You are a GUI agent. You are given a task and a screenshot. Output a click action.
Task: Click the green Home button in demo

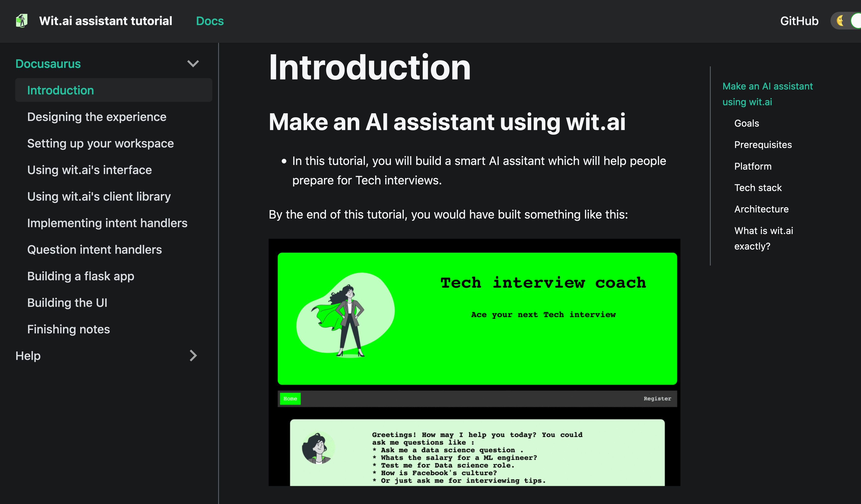click(290, 399)
